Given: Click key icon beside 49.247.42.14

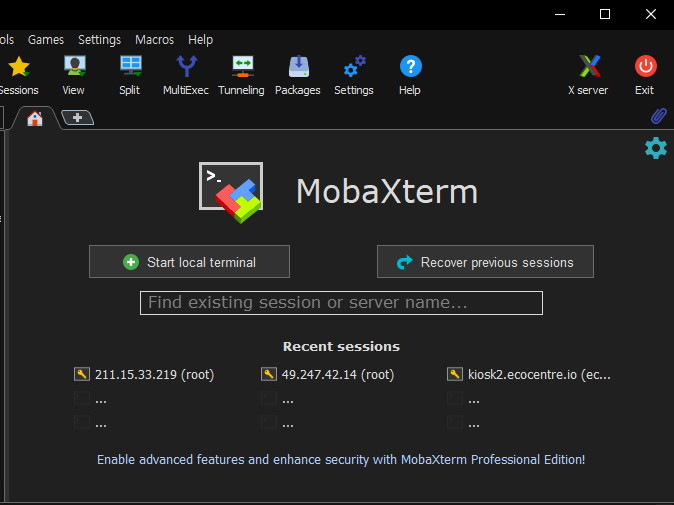Looking at the screenshot, I should (269, 374).
